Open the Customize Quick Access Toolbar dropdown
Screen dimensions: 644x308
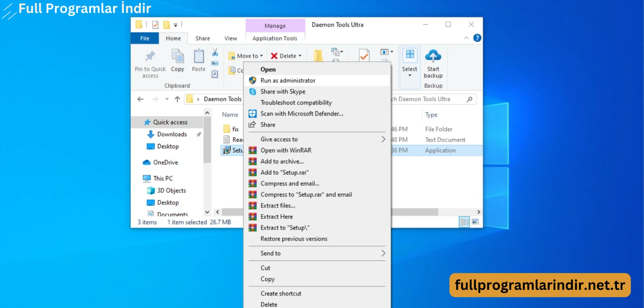[175, 25]
